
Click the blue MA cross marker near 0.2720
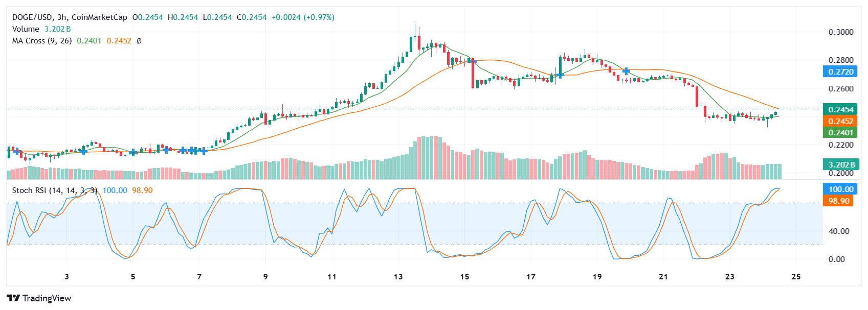tap(626, 71)
